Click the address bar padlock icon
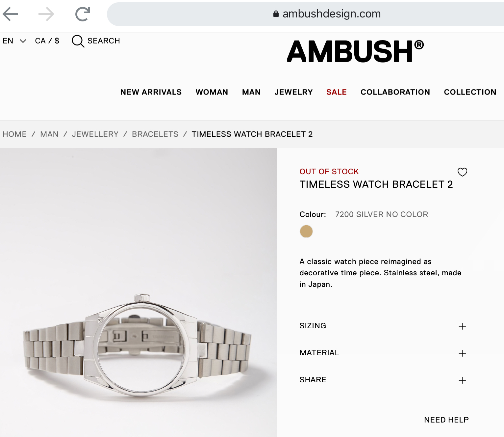Image resolution: width=504 pixels, height=437 pixels. click(276, 14)
